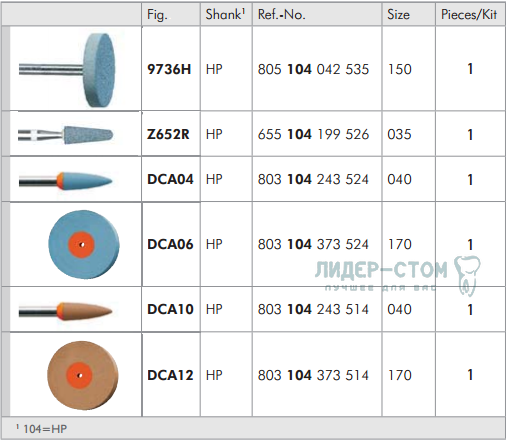Image resolution: width=507 pixels, height=440 pixels.
Task: Click reference number '655 104 199 526'
Action: coord(313,134)
